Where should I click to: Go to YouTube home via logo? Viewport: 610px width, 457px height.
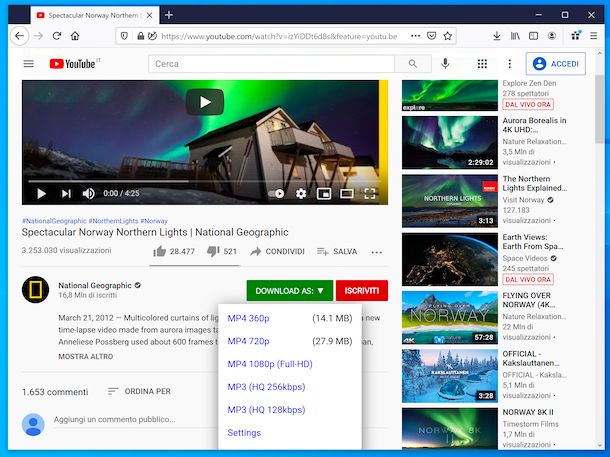(75, 64)
